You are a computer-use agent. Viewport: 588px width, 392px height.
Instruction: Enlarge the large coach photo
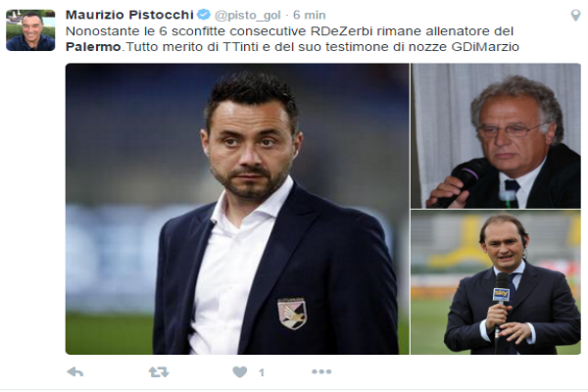[237, 209]
